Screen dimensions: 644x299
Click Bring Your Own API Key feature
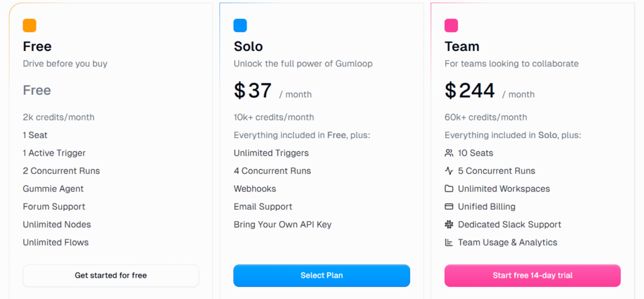point(282,224)
